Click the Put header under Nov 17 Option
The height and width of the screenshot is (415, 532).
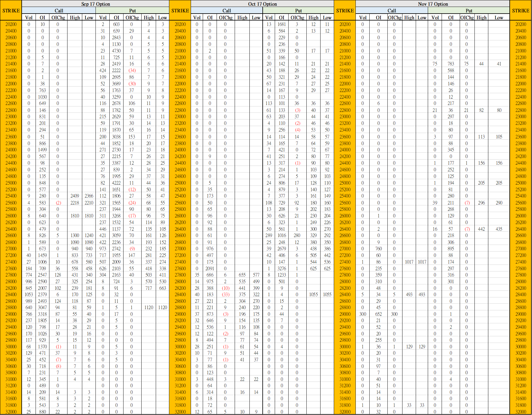tap(469, 11)
